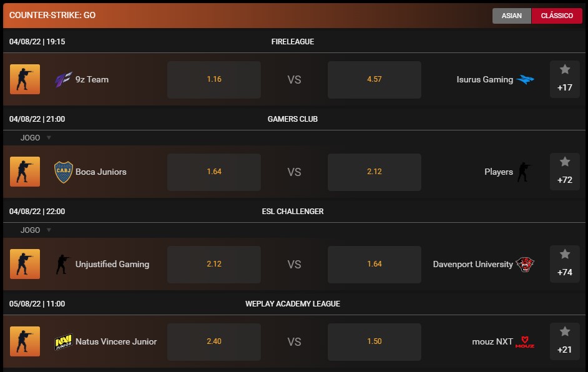The width and height of the screenshot is (588, 372).
Task: Click the Unjustified Gaming team icon
Action: pos(63,264)
